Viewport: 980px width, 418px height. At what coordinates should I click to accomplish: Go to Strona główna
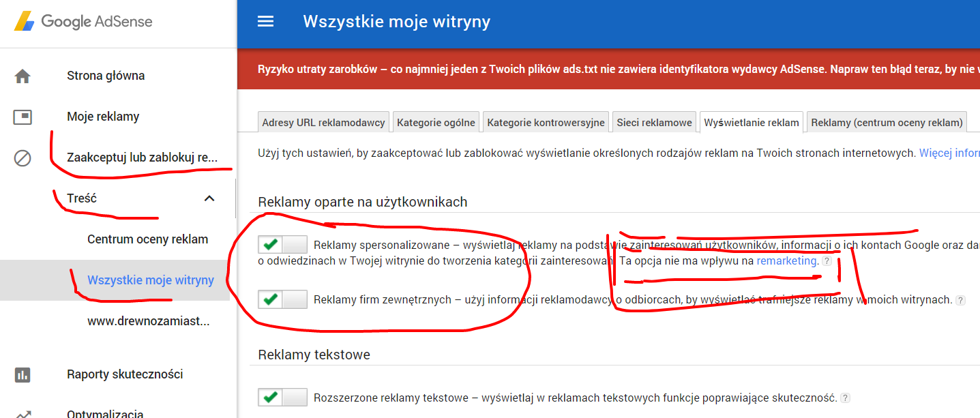click(106, 76)
